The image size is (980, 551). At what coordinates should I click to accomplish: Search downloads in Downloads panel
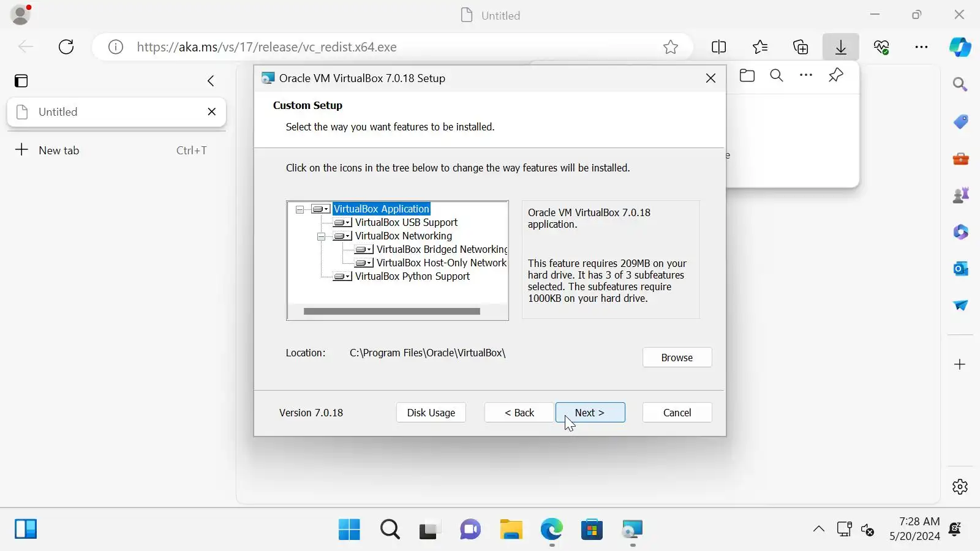coord(777,75)
